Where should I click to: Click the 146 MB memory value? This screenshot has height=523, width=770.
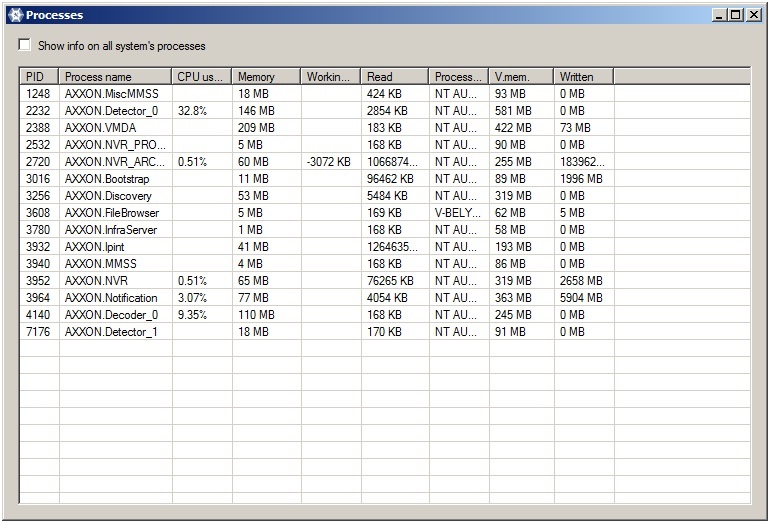coord(256,110)
